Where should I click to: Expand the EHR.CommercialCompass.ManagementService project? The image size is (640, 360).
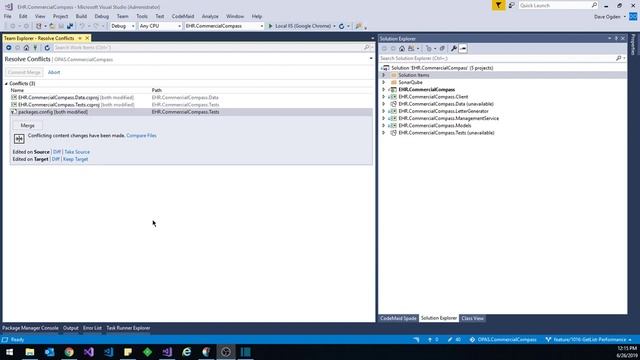383,118
